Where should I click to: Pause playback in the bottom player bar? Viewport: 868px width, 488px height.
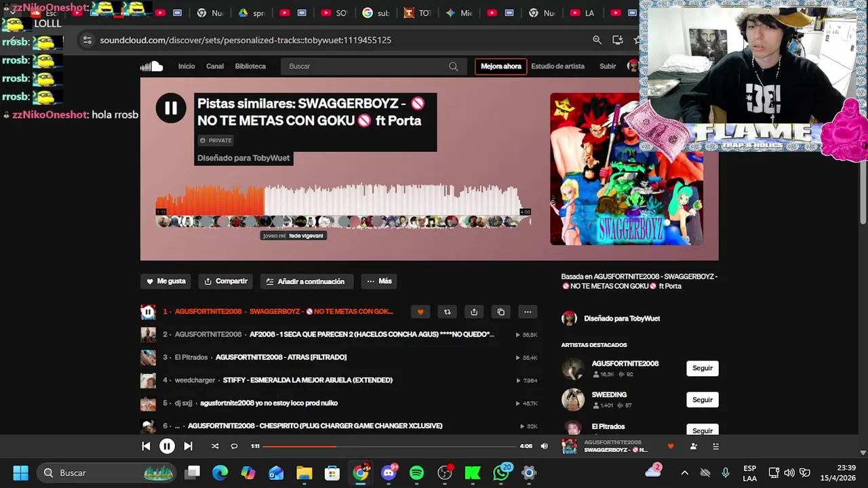167,446
